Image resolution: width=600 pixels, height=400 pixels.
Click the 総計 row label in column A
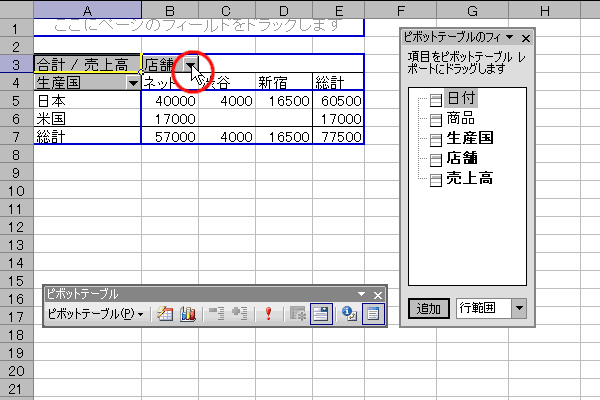(x=87, y=136)
